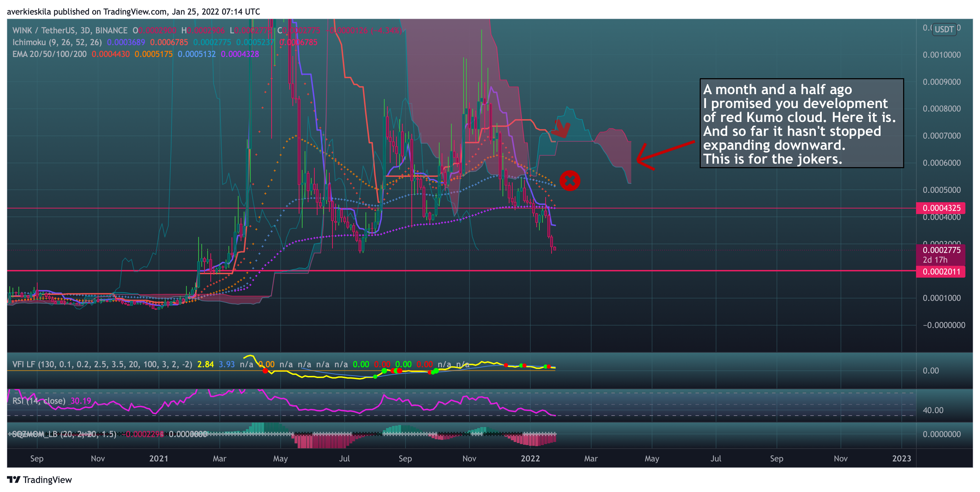This screenshot has height=492, width=980.
Task: Click EMA 200 value 0.0004328
Action: pos(240,54)
